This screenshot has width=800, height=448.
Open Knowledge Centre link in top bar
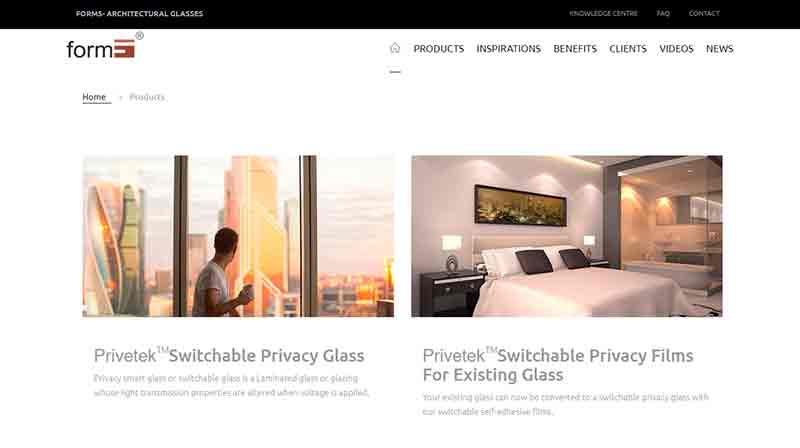603,13
